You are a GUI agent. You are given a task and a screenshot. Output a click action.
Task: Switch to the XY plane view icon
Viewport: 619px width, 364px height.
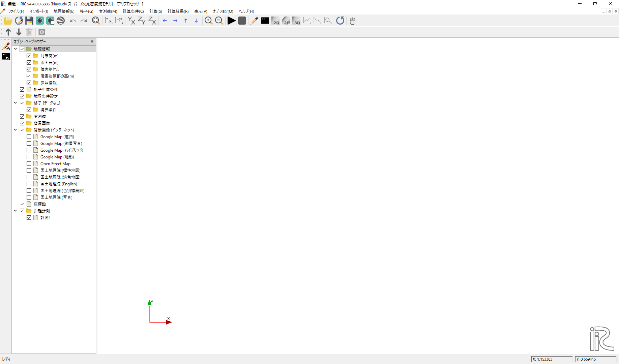pos(131,21)
